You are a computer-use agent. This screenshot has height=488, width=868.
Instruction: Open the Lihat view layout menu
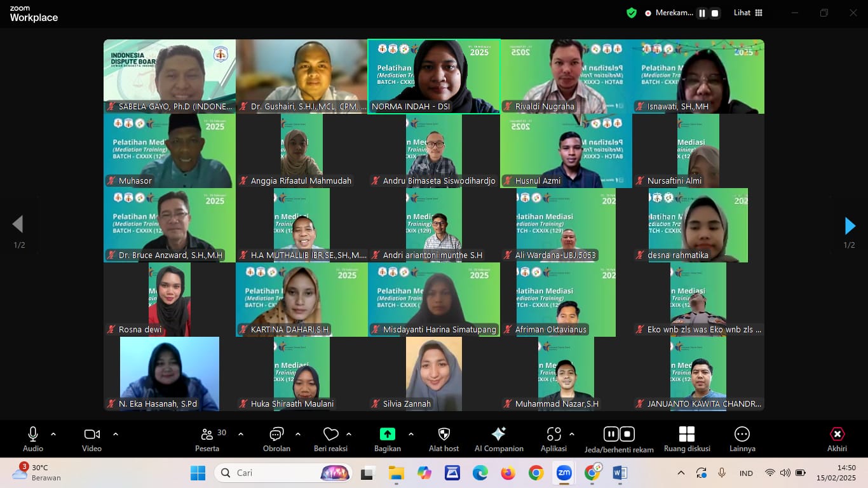point(748,13)
